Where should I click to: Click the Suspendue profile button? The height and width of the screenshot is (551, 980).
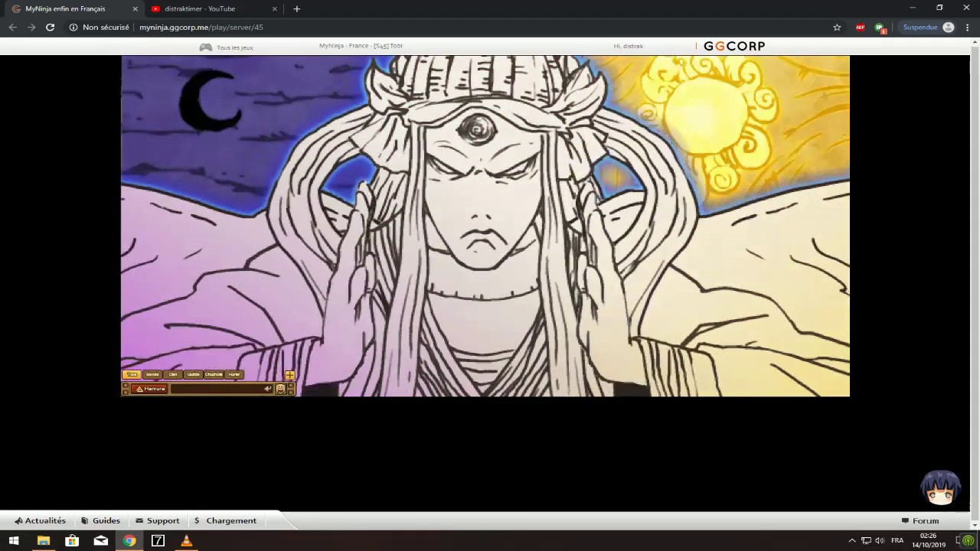coord(928,27)
